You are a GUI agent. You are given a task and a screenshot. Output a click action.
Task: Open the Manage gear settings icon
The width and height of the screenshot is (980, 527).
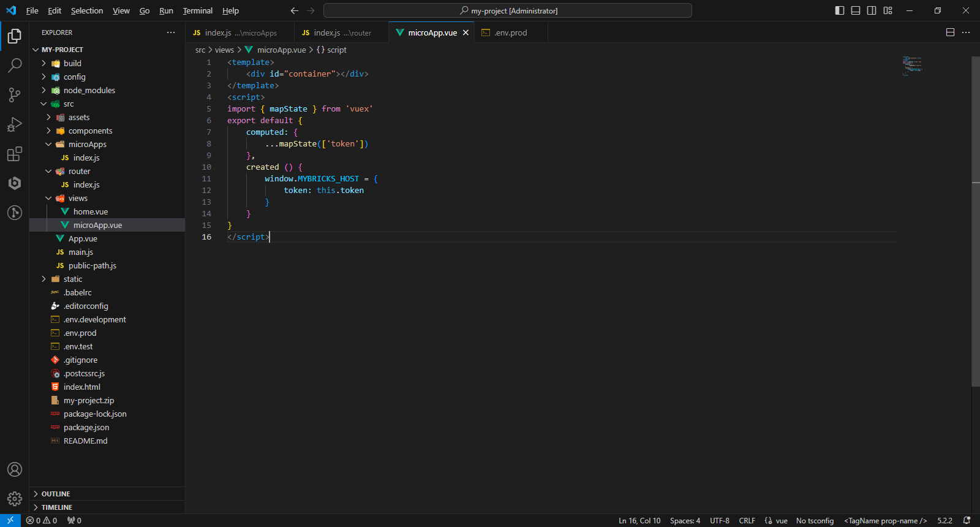[x=15, y=499]
